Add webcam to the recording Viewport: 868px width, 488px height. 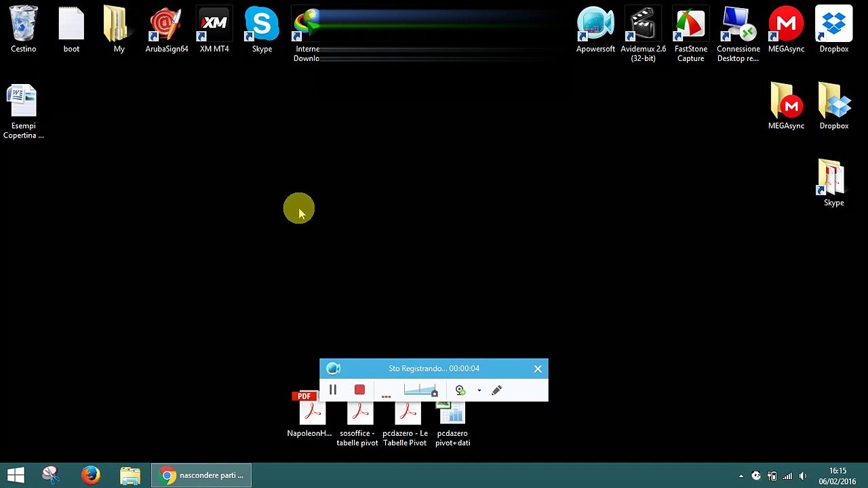click(x=460, y=390)
